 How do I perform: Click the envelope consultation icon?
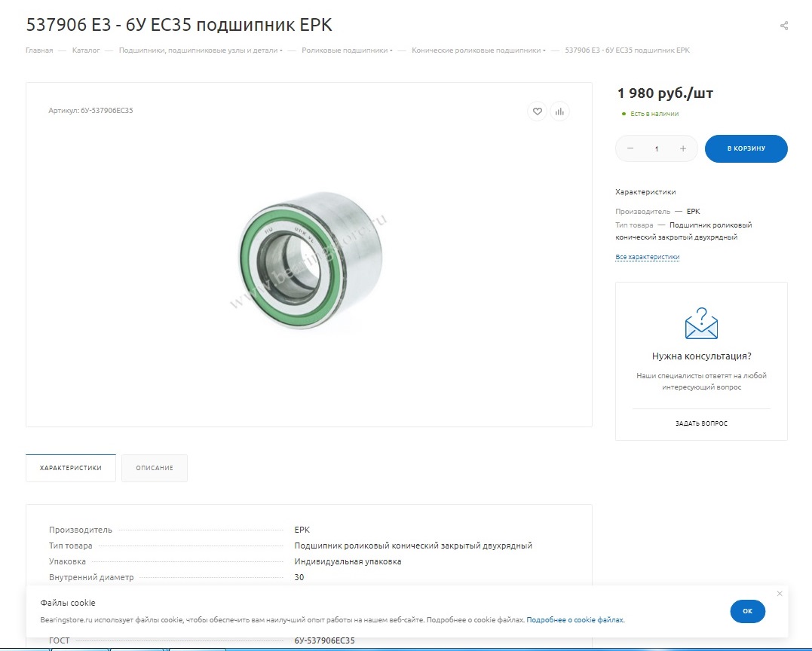click(x=701, y=323)
